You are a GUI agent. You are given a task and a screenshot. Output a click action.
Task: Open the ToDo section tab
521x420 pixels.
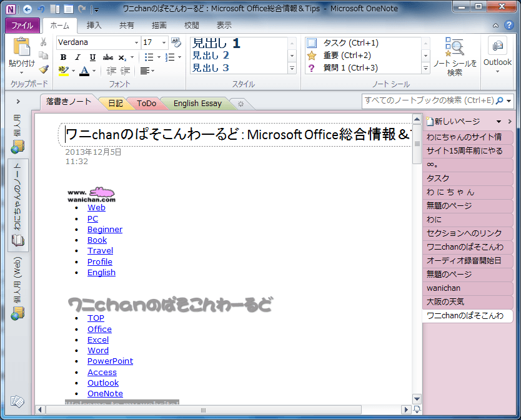(147, 103)
